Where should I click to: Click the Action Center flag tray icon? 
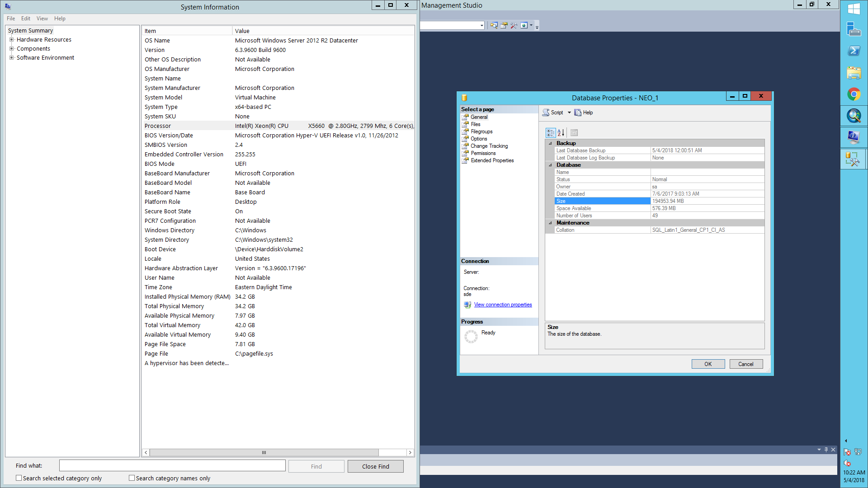tap(848, 452)
